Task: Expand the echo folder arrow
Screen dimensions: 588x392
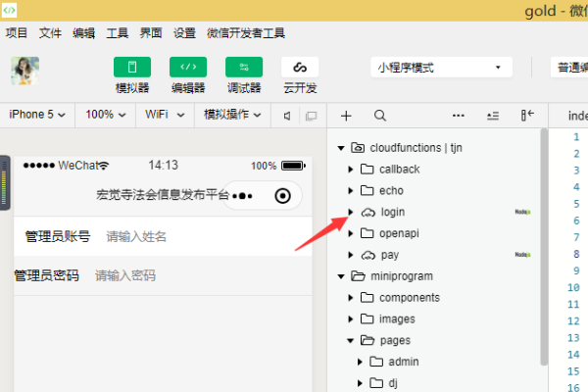Action: [351, 190]
